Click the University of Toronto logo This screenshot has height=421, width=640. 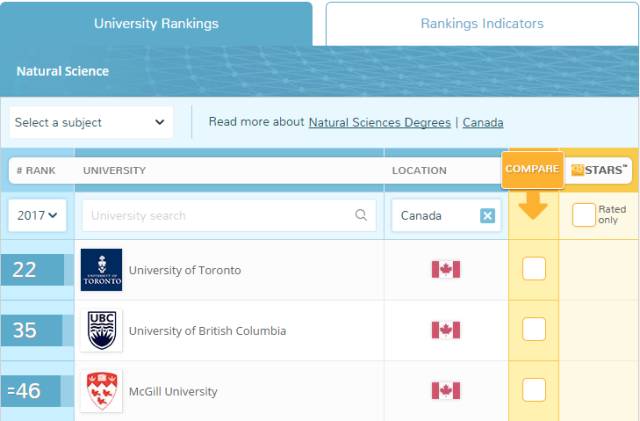click(x=101, y=270)
